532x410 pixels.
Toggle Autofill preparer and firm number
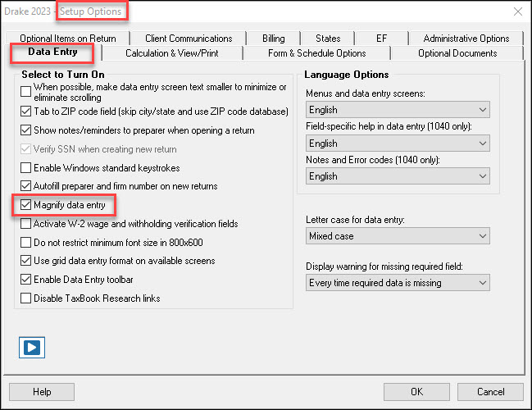(25, 185)
